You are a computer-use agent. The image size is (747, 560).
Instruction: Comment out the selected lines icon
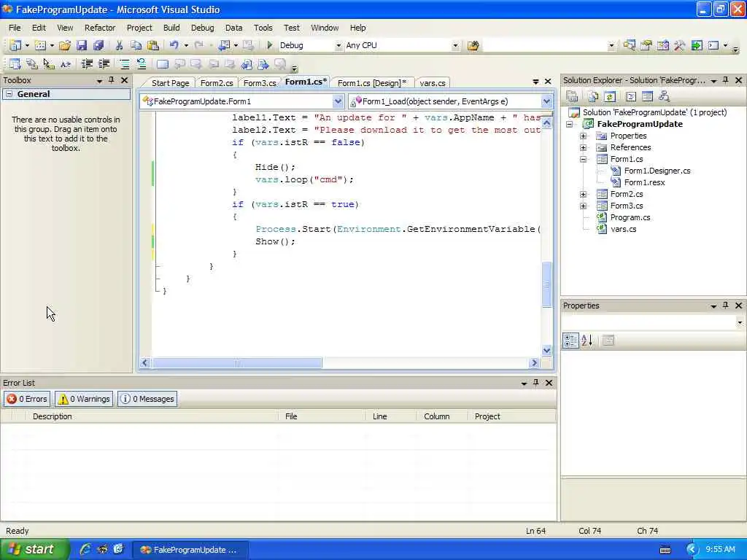point(124,64)
